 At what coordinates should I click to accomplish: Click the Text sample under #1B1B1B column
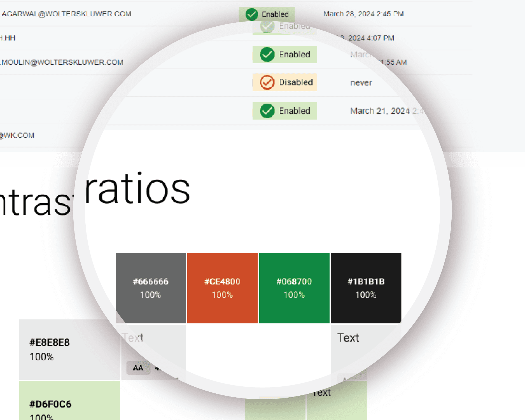[348, 338]
